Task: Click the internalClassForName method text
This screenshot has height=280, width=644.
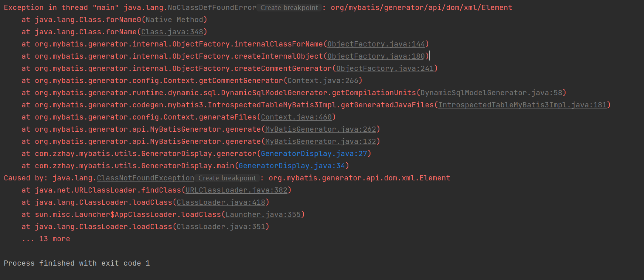Action: point(279,44)
